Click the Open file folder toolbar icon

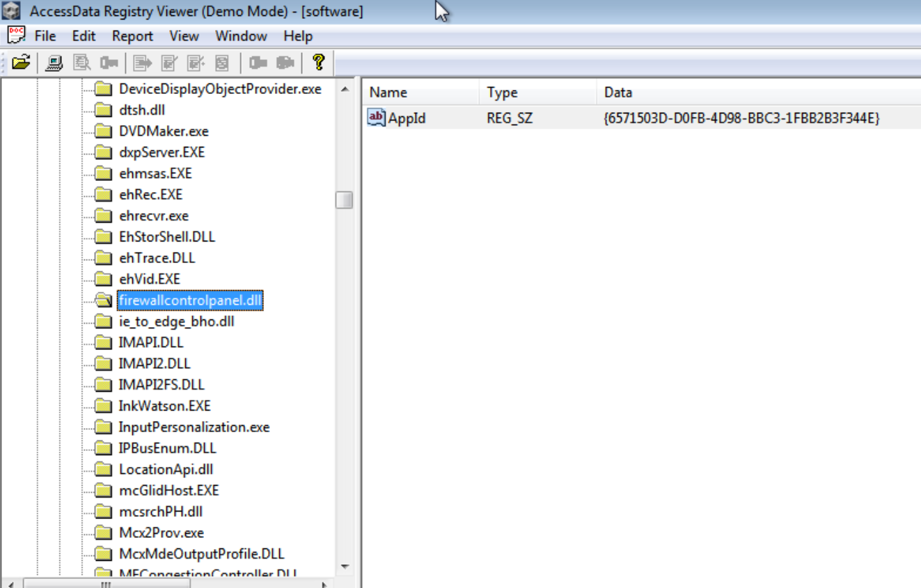21,63
